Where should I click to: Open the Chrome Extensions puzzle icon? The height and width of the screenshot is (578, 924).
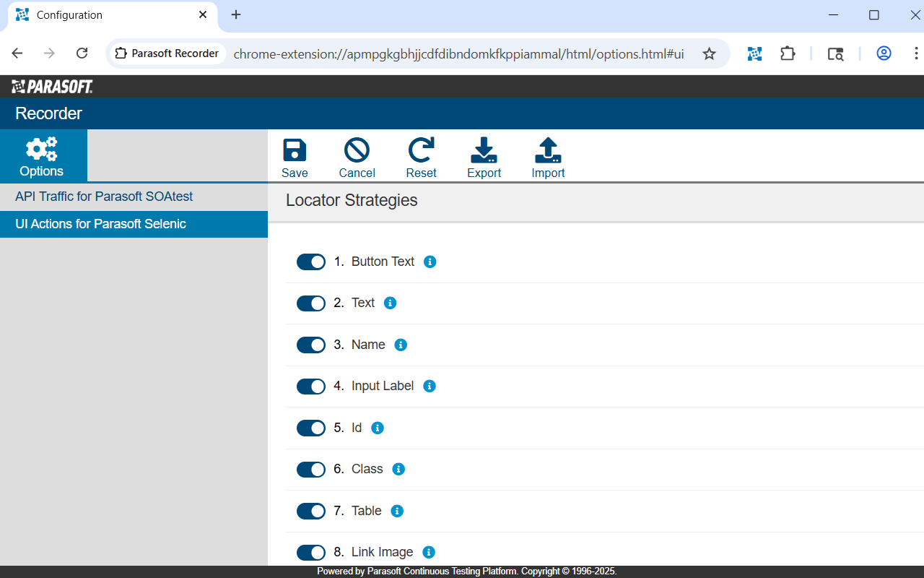pyautogui.click(x=788, y=53)
